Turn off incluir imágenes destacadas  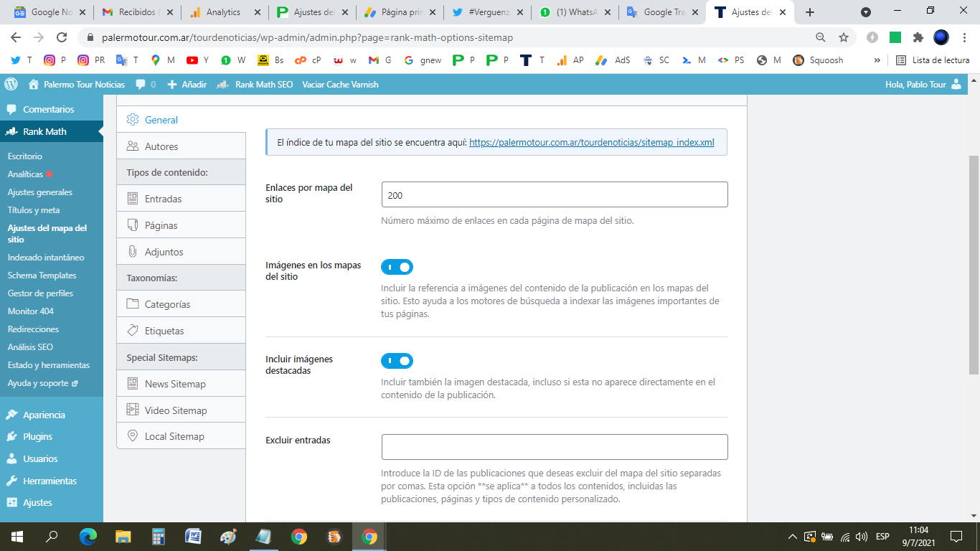tap(397, 361)
